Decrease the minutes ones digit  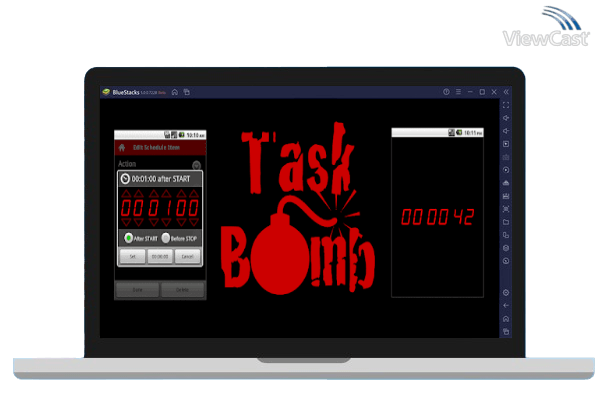tap(166, 222)
